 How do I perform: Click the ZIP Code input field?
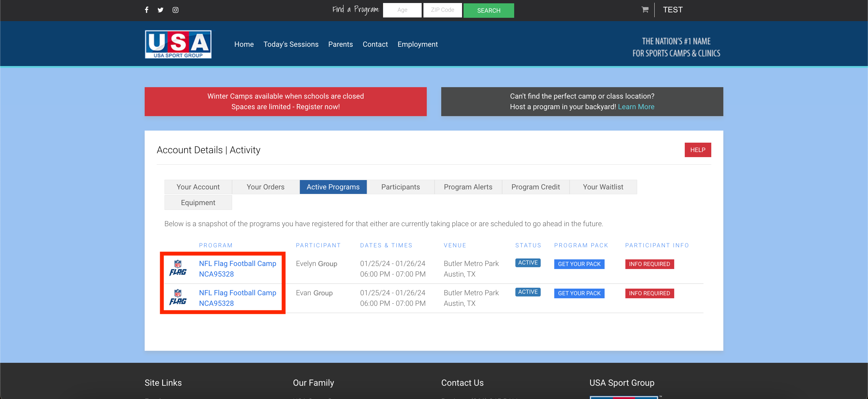pos(442,10)
